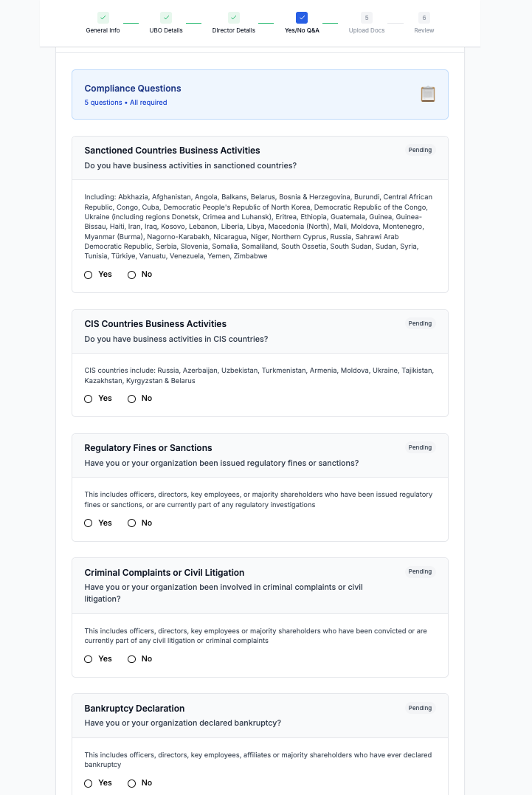Select No for sanctioned countries activities
532x795 pixels.
coord(132,275)
